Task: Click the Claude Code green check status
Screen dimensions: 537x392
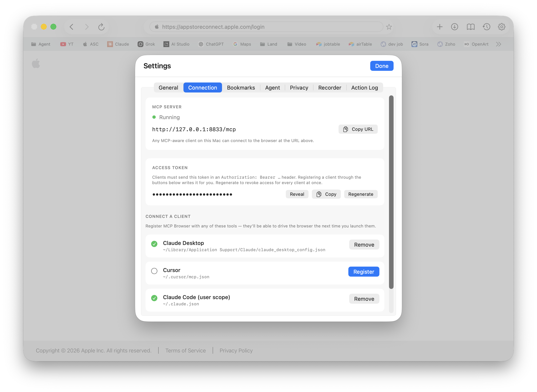Action: click(154, 298)
